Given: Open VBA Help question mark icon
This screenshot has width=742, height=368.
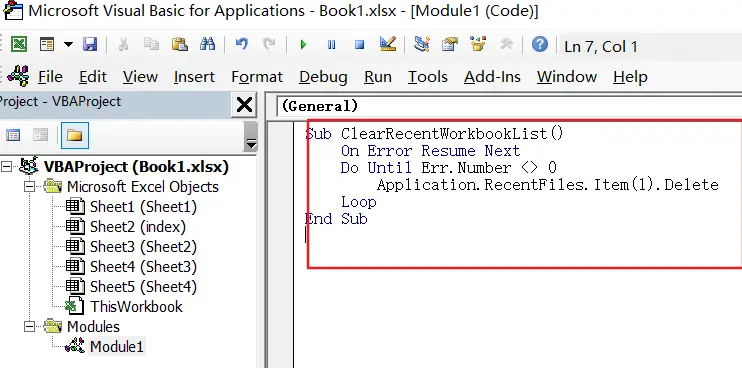Looking at the screenshot, I should pyautogui.click(x=539, y=45).
